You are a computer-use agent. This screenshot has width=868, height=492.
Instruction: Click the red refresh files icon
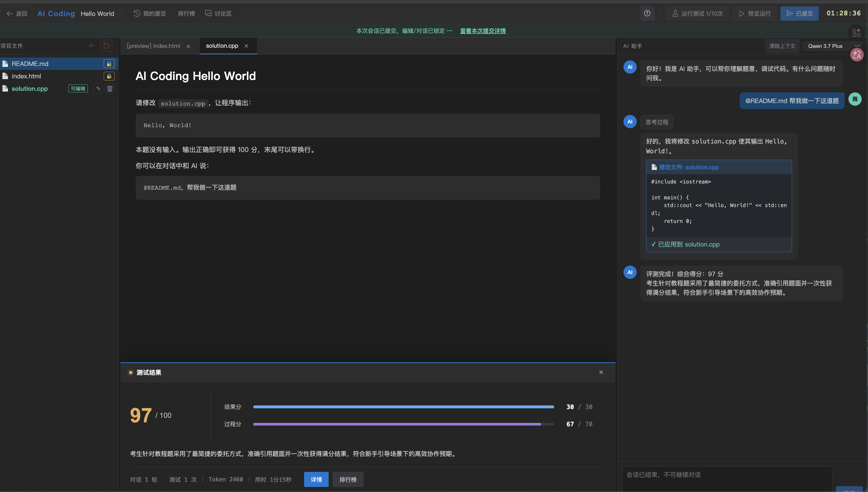pyautogui.click(x=106, y=46)
